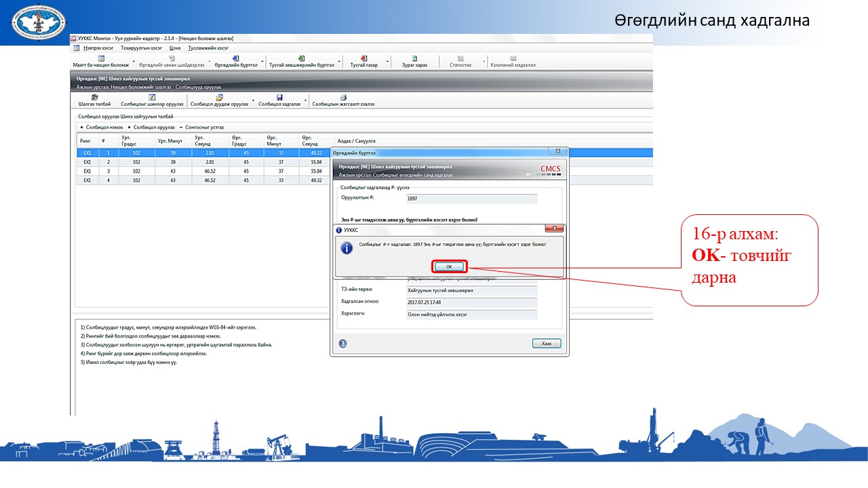
Task: Expand dropdown arrow next to Тусгай газар
Action: click(387, 62)
